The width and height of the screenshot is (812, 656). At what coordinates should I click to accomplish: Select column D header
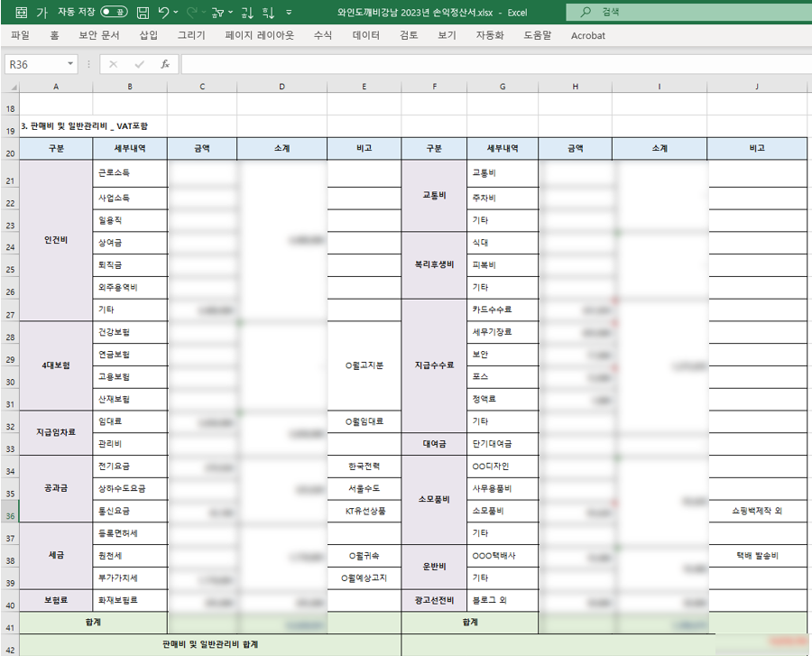[281, 87]
